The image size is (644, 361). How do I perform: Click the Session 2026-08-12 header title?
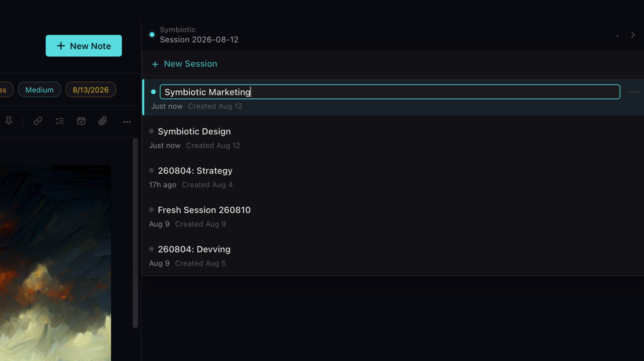click(x=199, y=39)
